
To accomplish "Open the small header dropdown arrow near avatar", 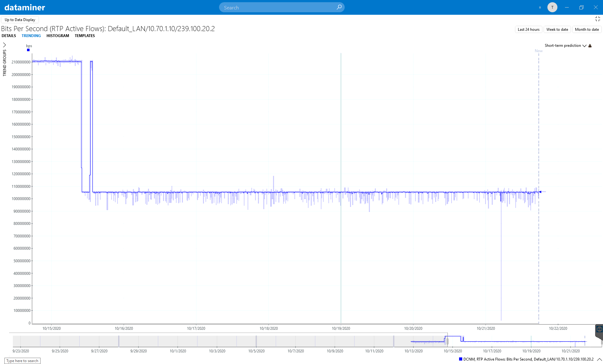I will [540, 8].
